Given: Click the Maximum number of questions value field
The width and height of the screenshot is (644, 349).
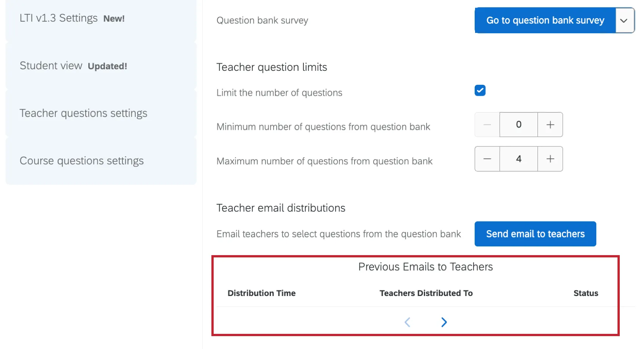Looking at the screenshot, I should coord(519,159).
